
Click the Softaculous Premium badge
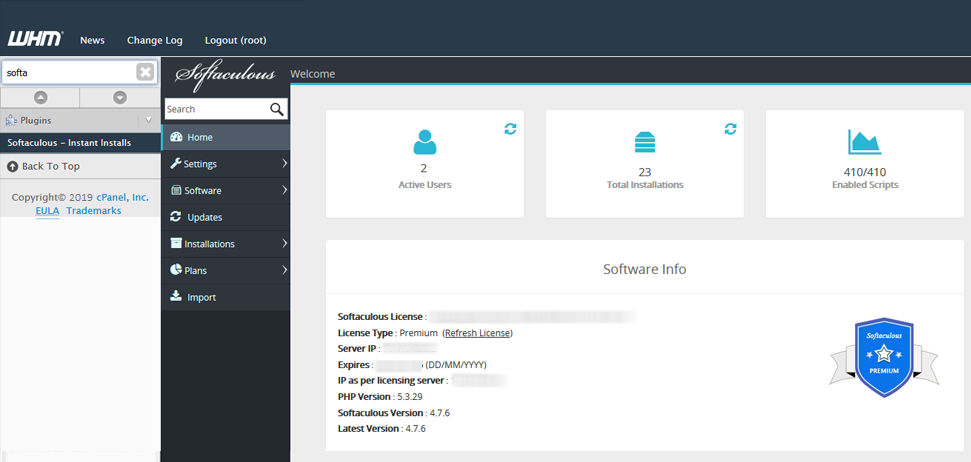pos(884,357)
